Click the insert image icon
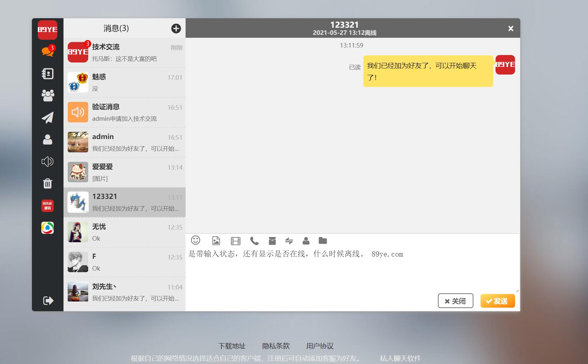This screenshot has width=588, height=364. [216, 241]
